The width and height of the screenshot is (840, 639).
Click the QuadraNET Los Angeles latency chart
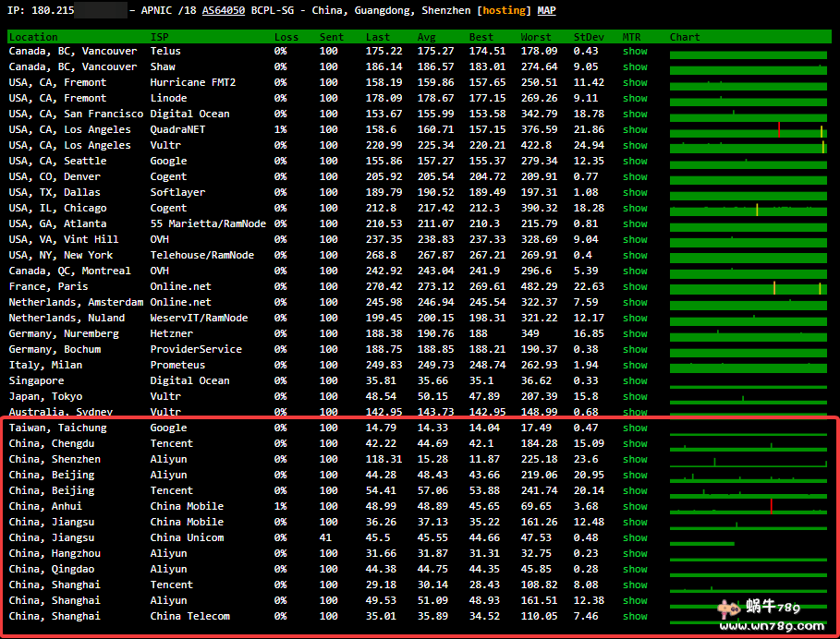748,130
